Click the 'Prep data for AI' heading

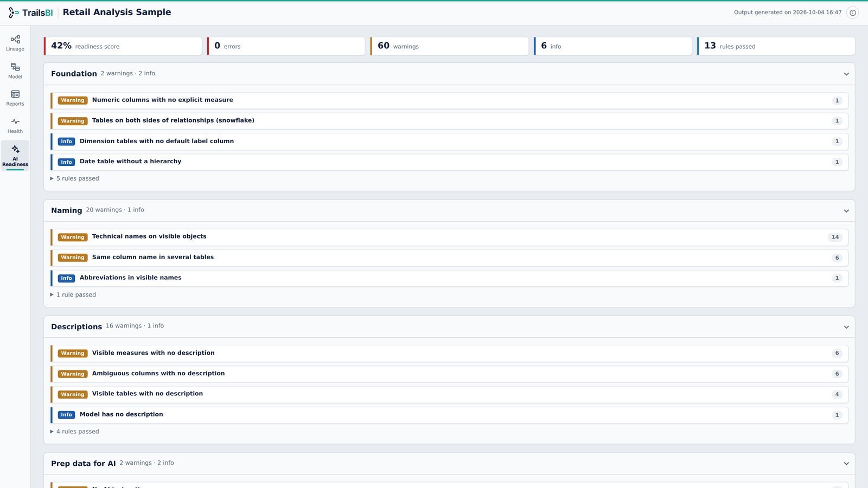pos(84,464)
